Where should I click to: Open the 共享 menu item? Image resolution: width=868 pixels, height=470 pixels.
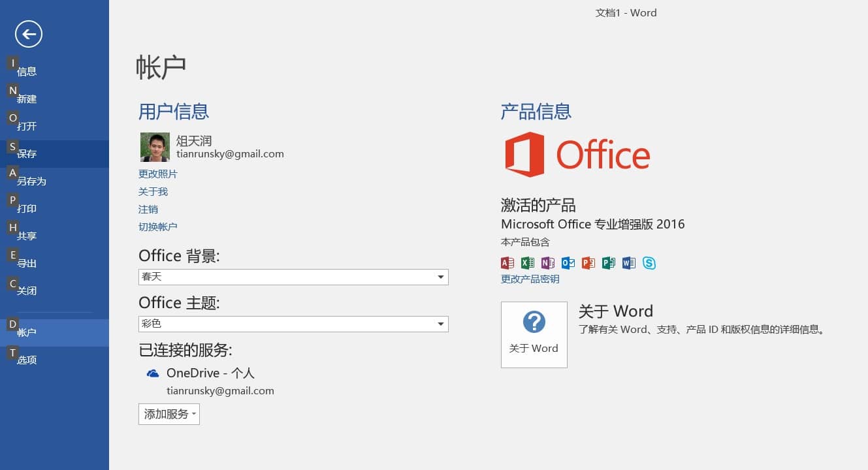tap(54, 236)
